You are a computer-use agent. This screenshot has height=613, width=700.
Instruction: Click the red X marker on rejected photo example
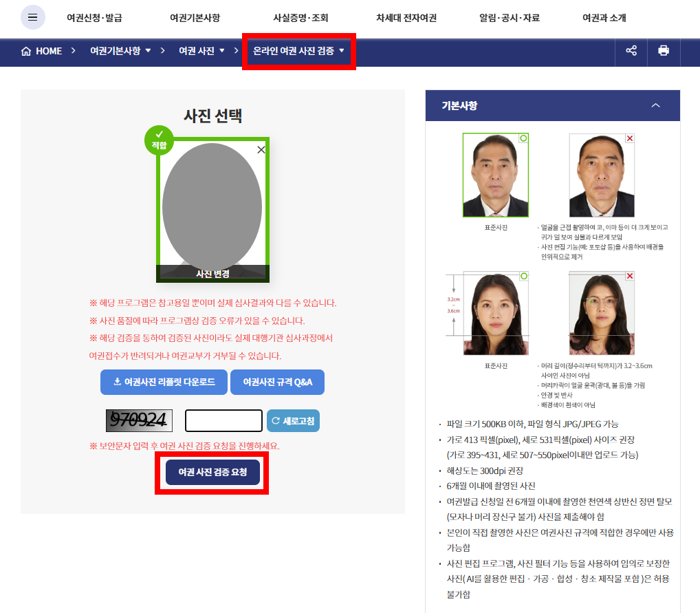pos(631,138)
